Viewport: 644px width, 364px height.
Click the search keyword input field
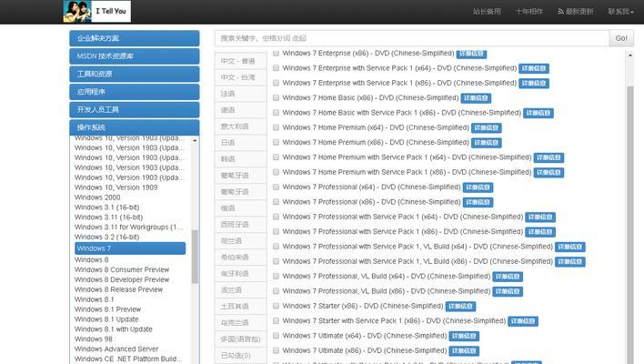[411, 38]
